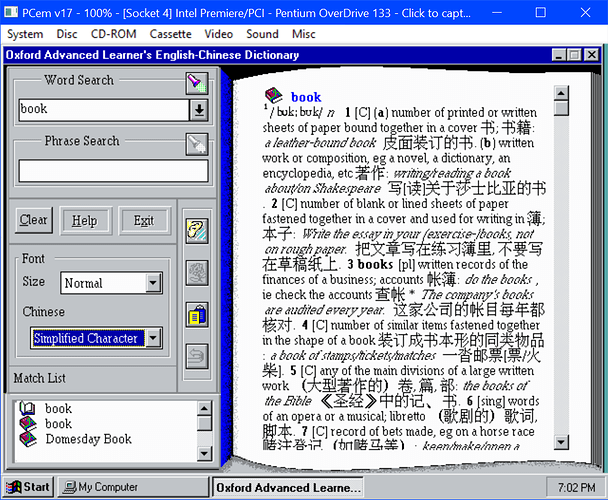Select the second book entry icon in Match List
Screen dimensions: 608x500
(28, 424)
